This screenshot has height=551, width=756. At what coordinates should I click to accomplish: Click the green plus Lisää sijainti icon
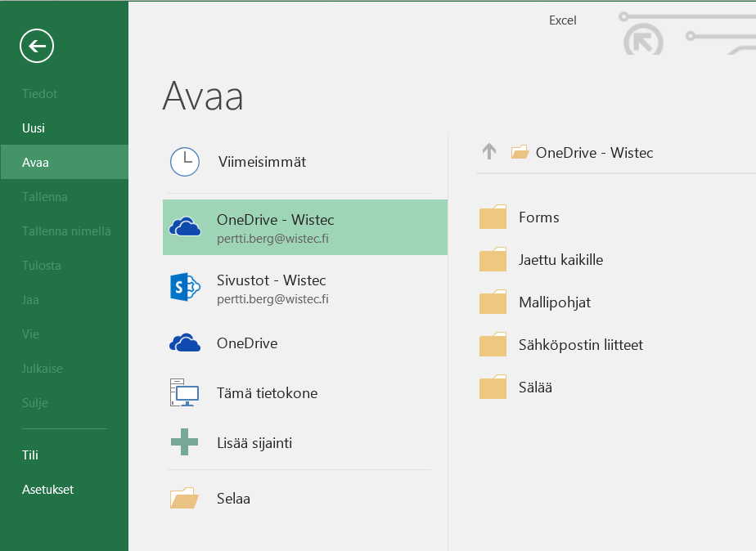(185, 442)
